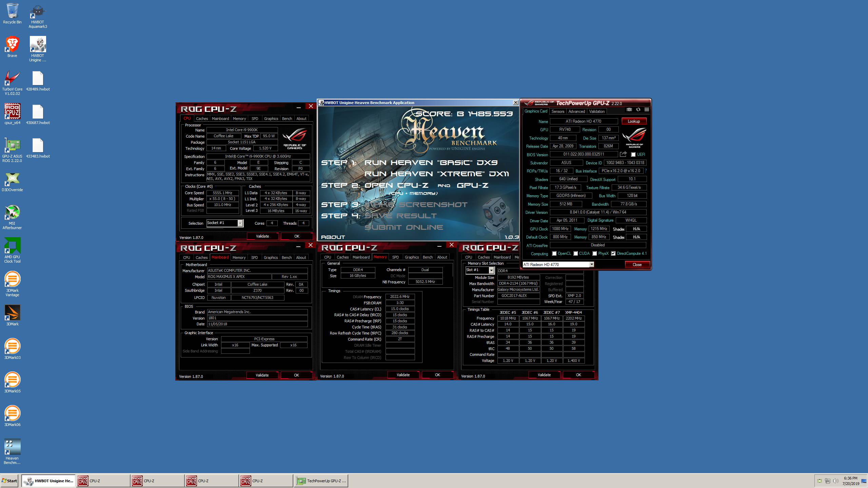Click Run Heaven "Xtreme" DX11 in HWBOT app
The width and height of the screenshot is (868, 488).
tap(436, 174)
